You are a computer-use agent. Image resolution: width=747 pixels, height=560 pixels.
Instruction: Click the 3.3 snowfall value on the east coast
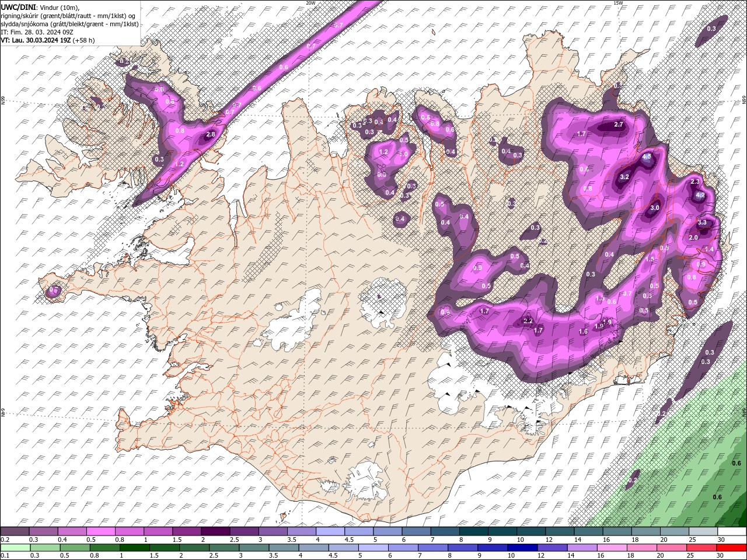pyautogui.click(x=702, y=222)
